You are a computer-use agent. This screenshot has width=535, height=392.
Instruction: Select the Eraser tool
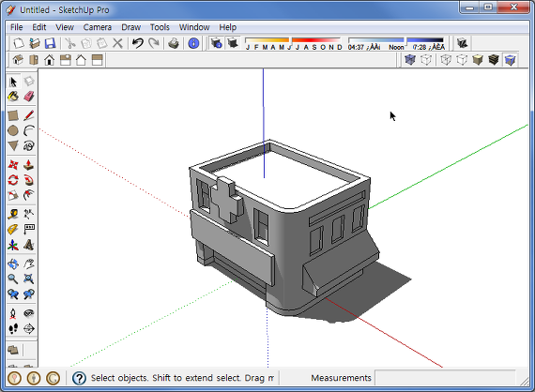[29, 97]
